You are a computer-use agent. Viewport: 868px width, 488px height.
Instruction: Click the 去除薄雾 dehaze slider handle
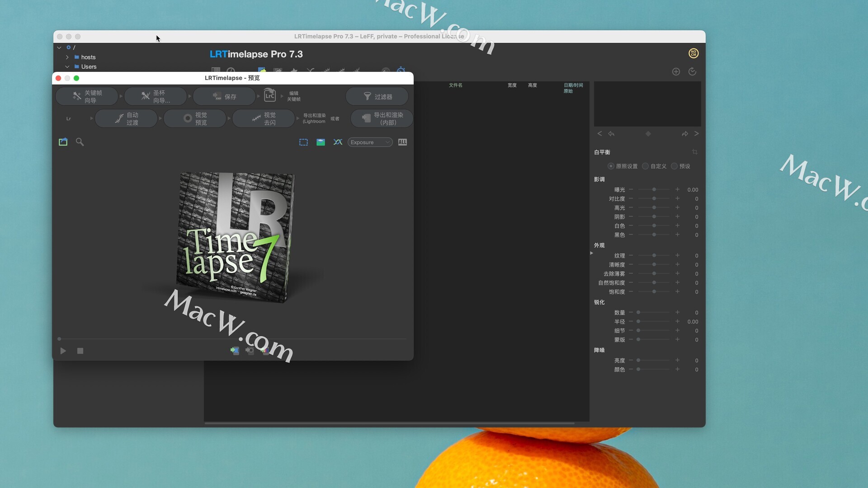[x=654, y=274]
